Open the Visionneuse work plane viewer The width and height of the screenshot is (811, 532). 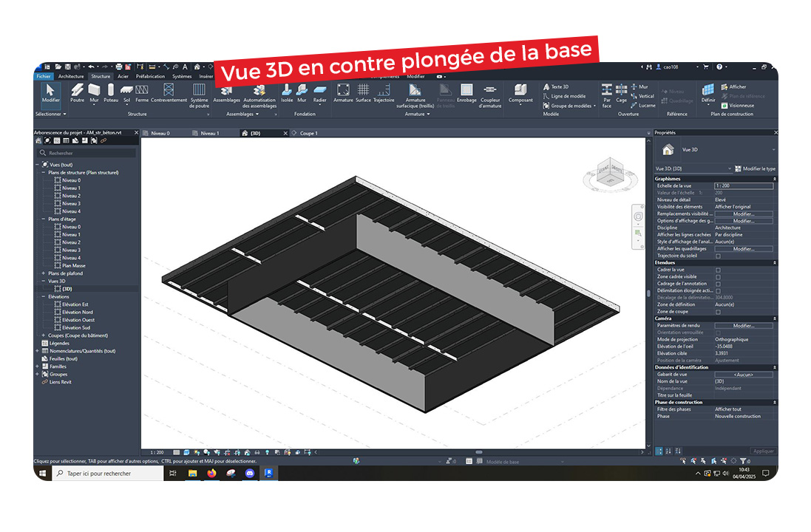[x=738, y=106]
